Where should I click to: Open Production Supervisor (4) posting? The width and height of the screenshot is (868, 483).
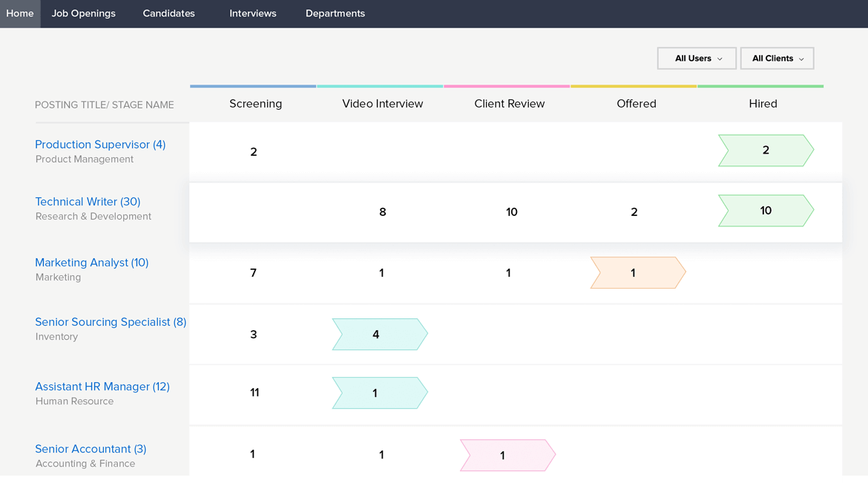point(100,145)
